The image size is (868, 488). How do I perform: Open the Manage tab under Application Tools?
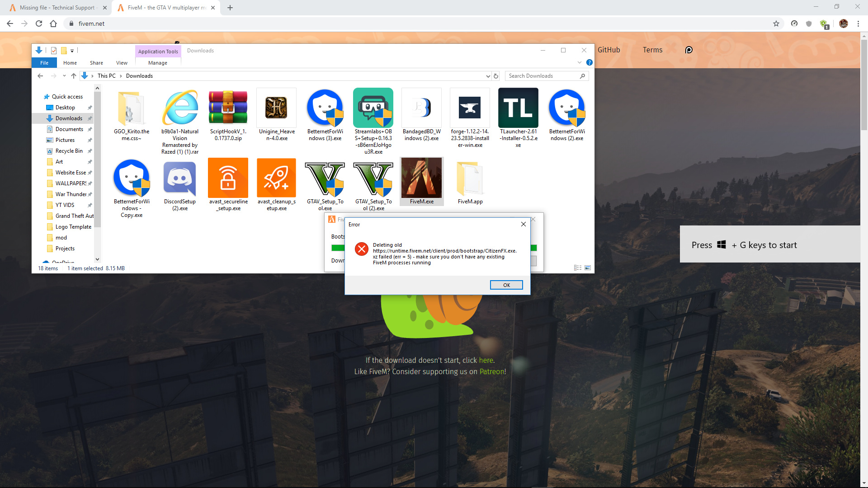coord(157,63)
